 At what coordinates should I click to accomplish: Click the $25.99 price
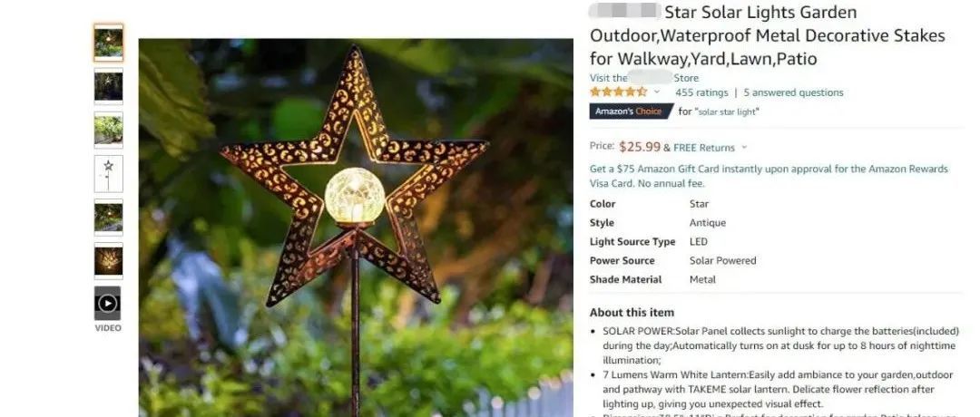(x=640, y=147)
